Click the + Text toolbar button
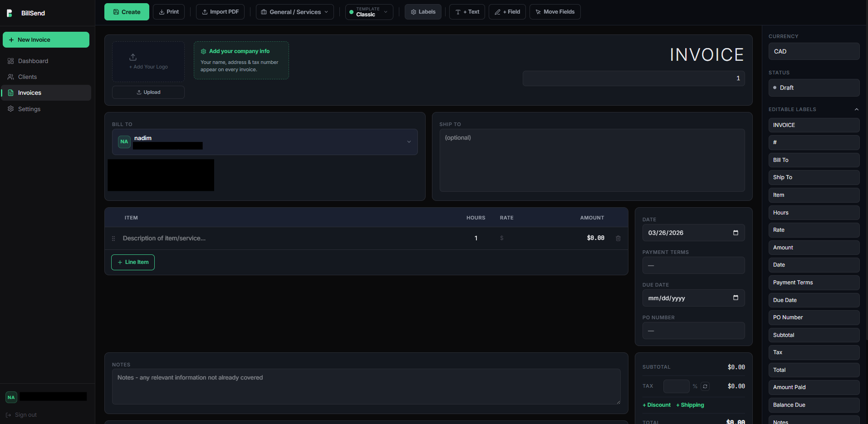This screenshot has width=868, height=424. pyautogui.click(x=467, y=12)
